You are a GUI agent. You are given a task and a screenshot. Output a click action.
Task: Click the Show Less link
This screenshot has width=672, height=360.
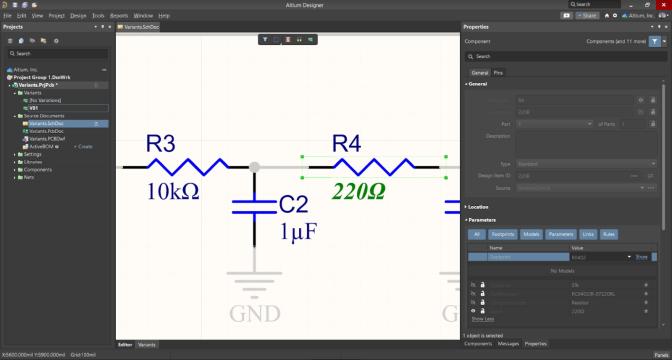483,319
